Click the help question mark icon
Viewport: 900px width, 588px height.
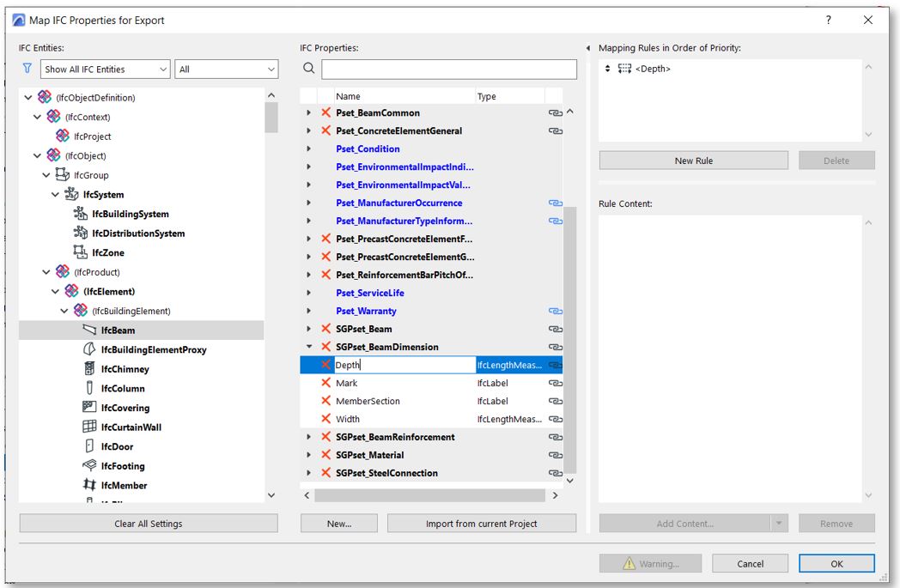829,20
